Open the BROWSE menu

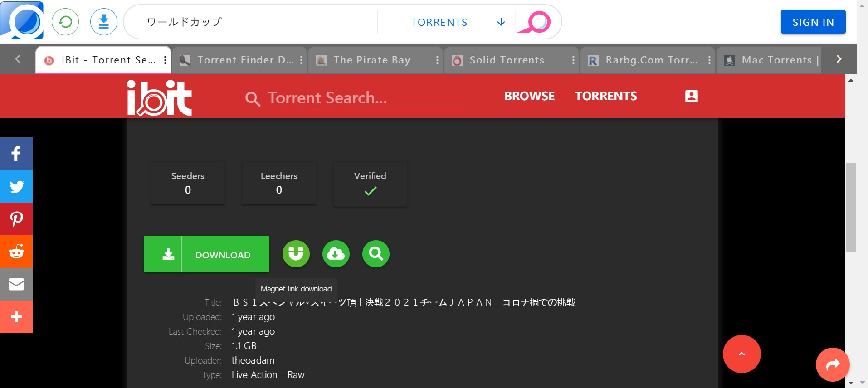click(x=529, y=96)
